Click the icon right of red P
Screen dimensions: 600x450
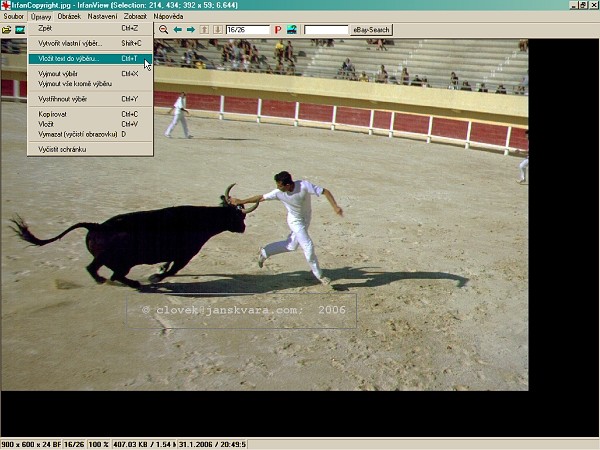pyautogui.click(x=291, y=30)
